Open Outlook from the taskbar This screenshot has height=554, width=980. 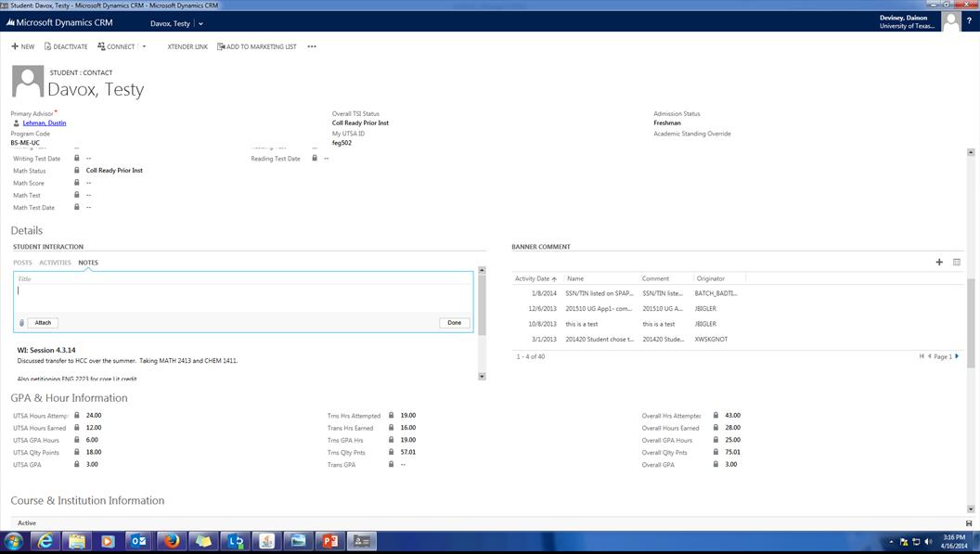(138, 541)
